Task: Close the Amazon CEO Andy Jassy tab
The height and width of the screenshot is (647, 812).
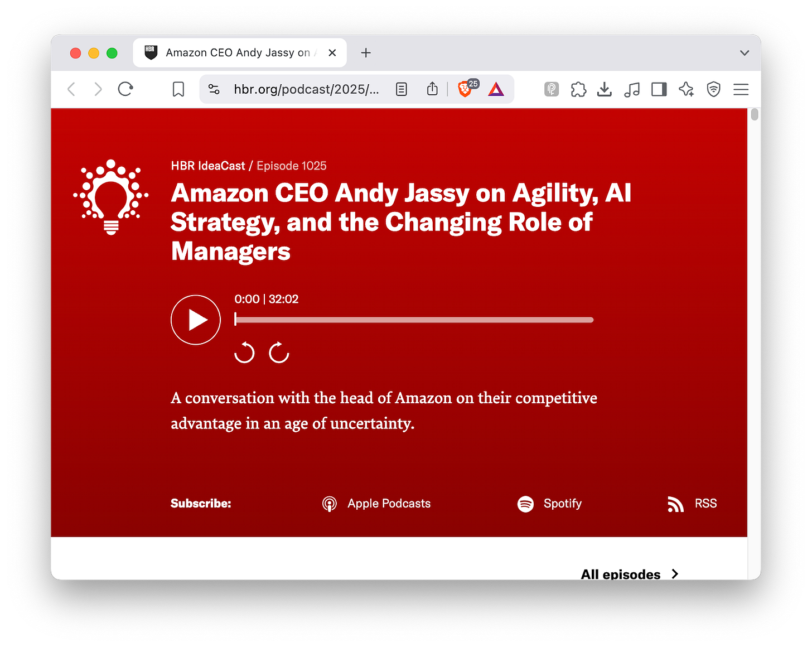Action: point(332,52)
